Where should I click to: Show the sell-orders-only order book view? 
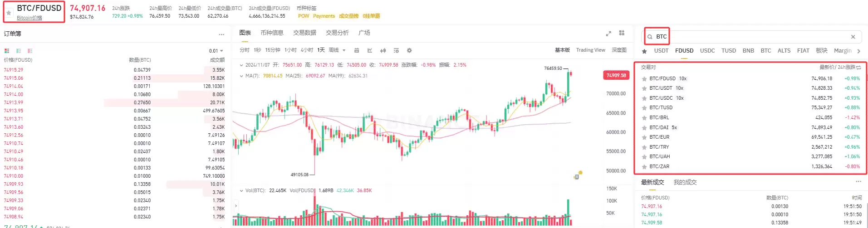(x=30, y=51)
